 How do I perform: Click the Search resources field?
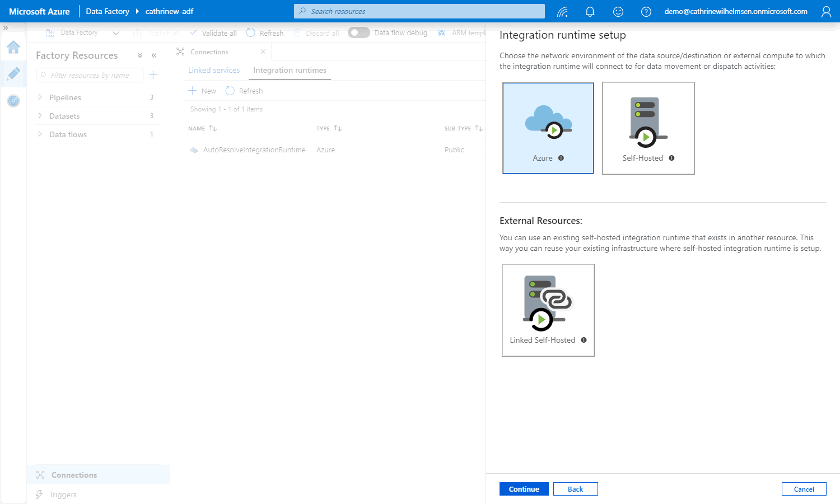(x=419, y=11)
